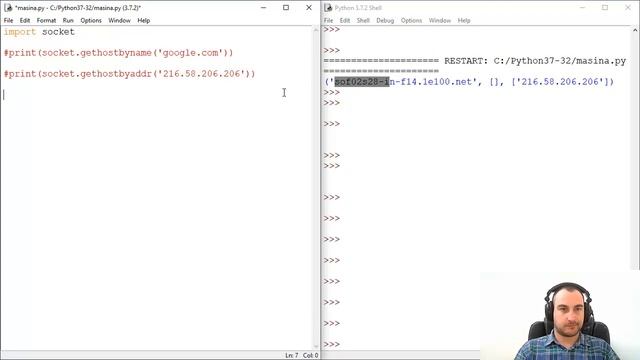Open Options menu in Python Shell window
The width and height of the screenshot is (640, 360).
coord(411,20)
